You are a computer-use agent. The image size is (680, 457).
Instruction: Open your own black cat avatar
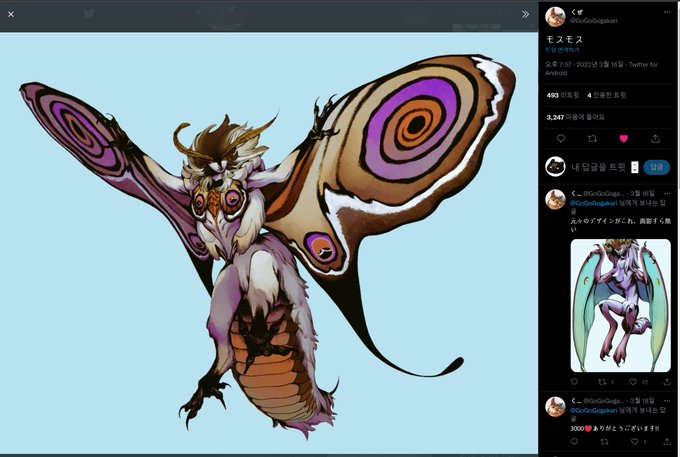pyautogui.click(x=555, y=167)
